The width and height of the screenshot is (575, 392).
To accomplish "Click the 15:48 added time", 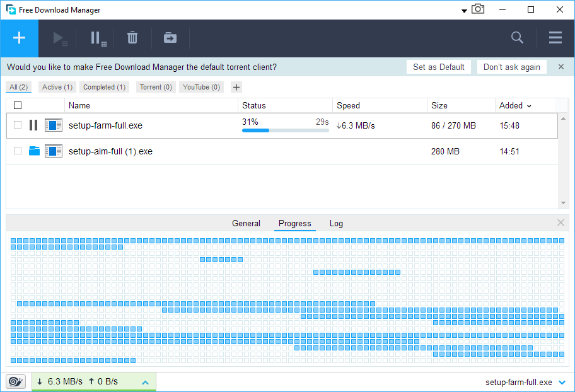I will (509, 125).
